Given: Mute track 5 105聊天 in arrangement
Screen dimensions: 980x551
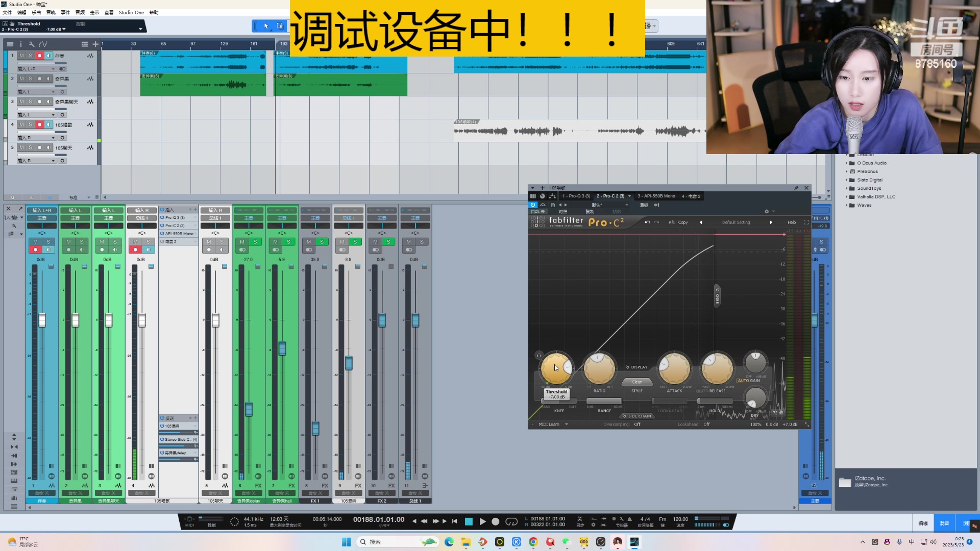Looking at the screenshot, I should click(21, 147).
